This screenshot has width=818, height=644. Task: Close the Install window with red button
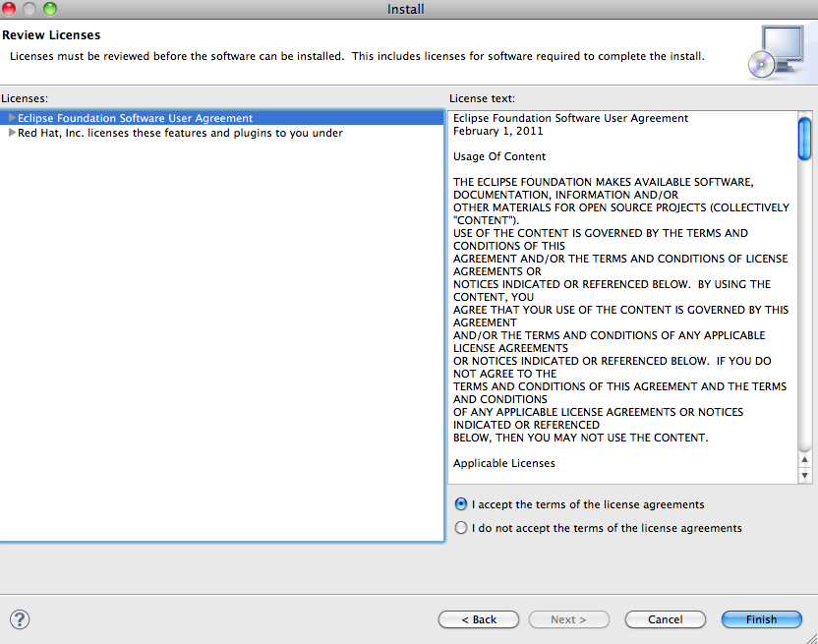click(x=9, y=9)
